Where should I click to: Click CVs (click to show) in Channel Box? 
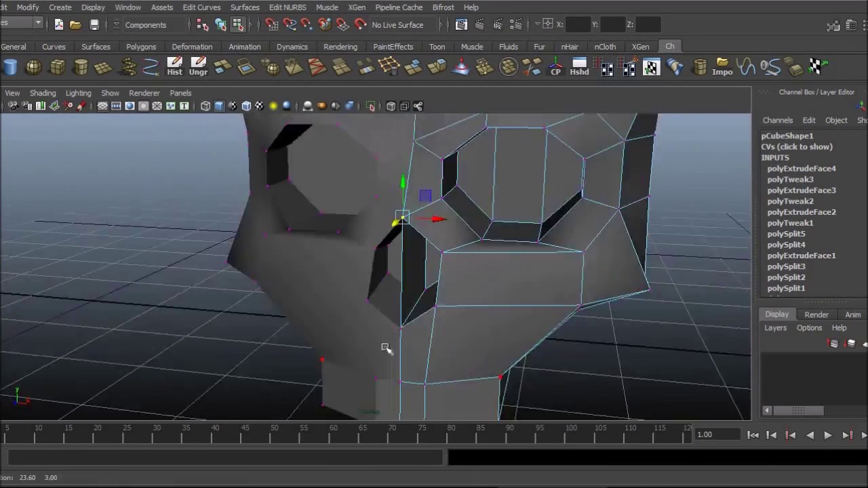click(x=797, y=147)
